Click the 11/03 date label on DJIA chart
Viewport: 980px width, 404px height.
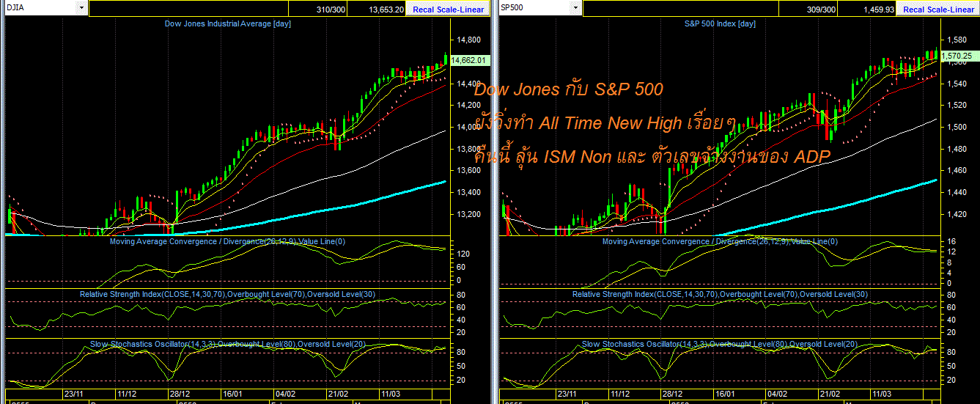pyautogui.click(x=391, y=394)
